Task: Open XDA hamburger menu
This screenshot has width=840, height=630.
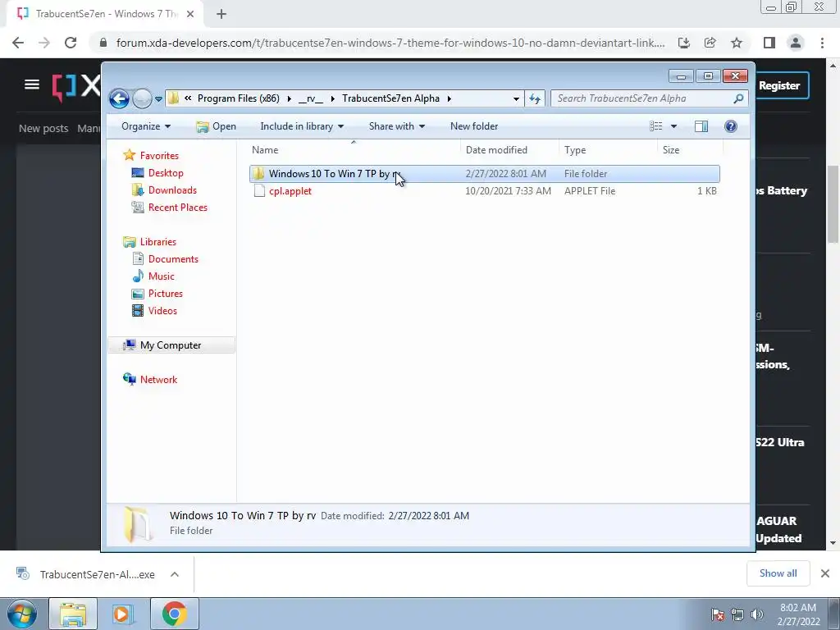Action: (32, 84)
